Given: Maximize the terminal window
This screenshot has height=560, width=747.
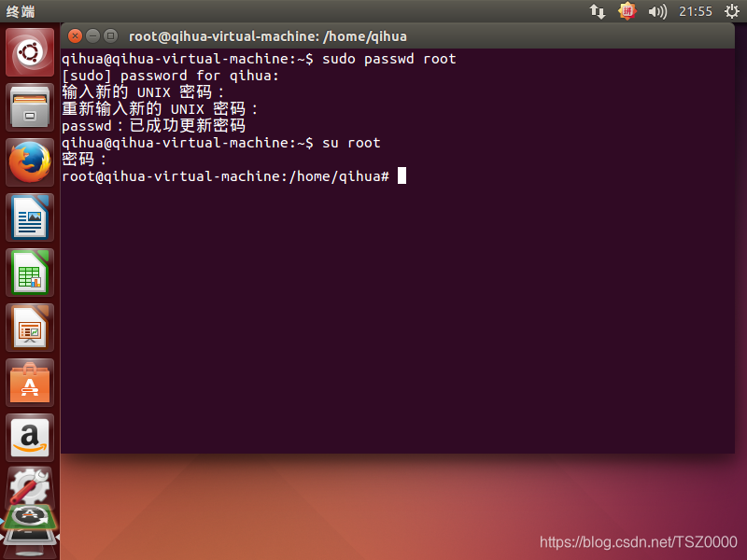Looking at the screenshot, I should (x=110, y=35).
